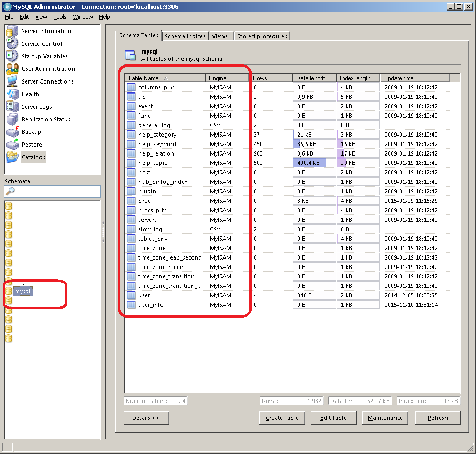Select the mysql schema in the list
476x454 pixels.
[23, 291]
